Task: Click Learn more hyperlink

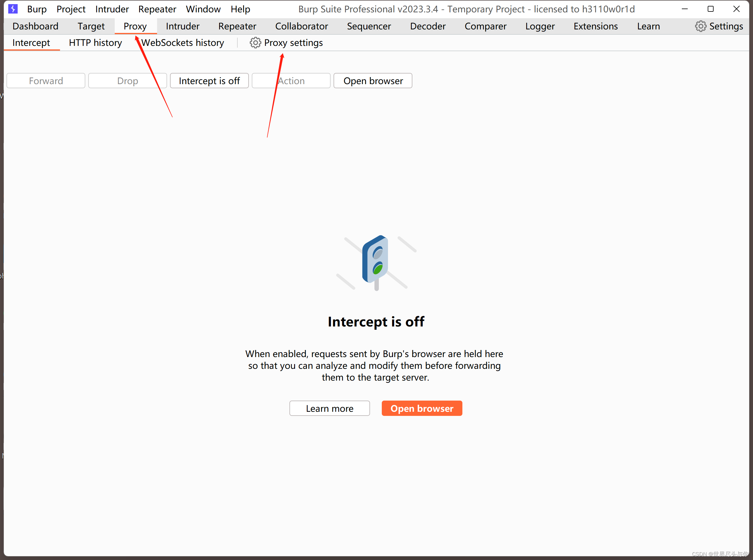Action: point(329,408)
